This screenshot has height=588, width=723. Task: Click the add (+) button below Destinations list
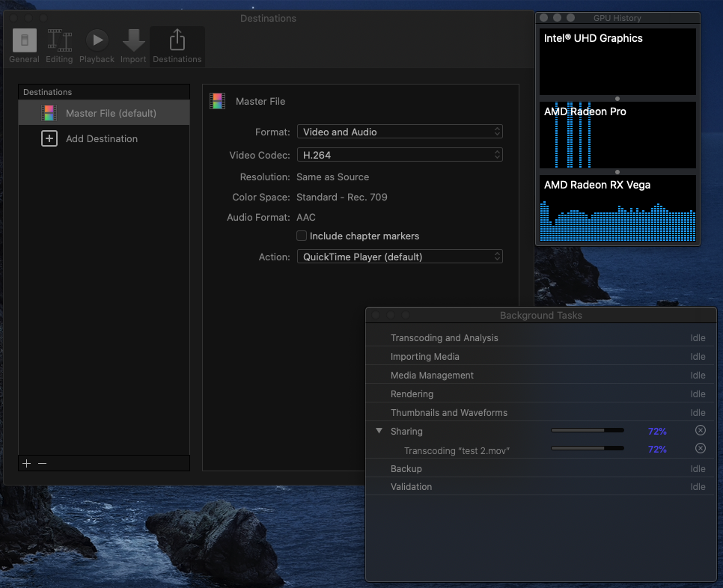tap(27, 463)
